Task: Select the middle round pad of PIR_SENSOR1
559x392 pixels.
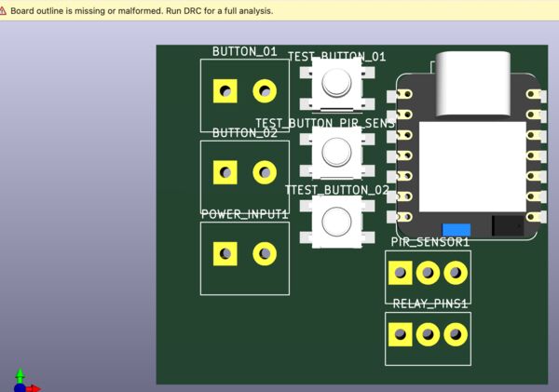Action: click(x=428, y=273)
